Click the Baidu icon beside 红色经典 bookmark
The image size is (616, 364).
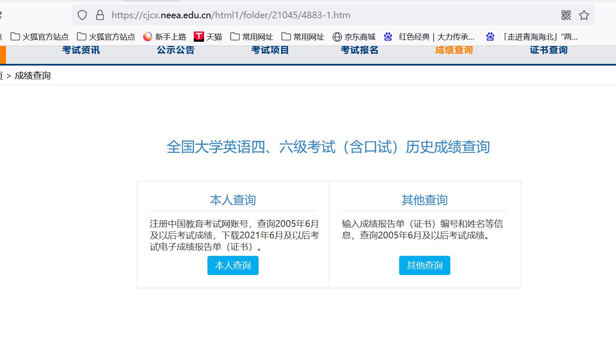[388, 36]
